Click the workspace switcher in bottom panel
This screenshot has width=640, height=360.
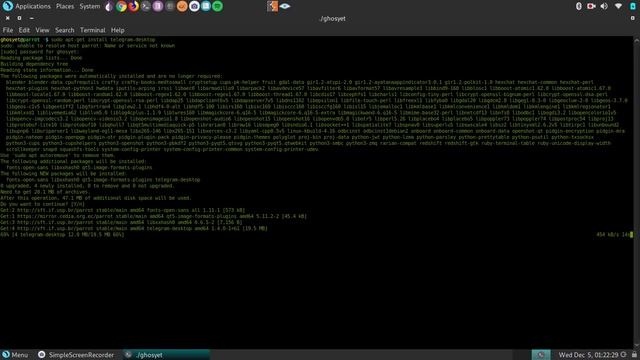(x=541, y=355)
